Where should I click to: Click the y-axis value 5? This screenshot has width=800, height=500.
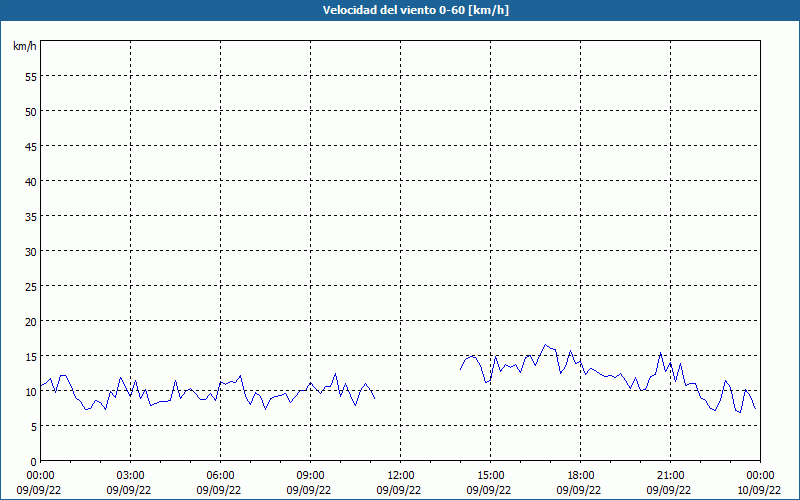(34, 427)
